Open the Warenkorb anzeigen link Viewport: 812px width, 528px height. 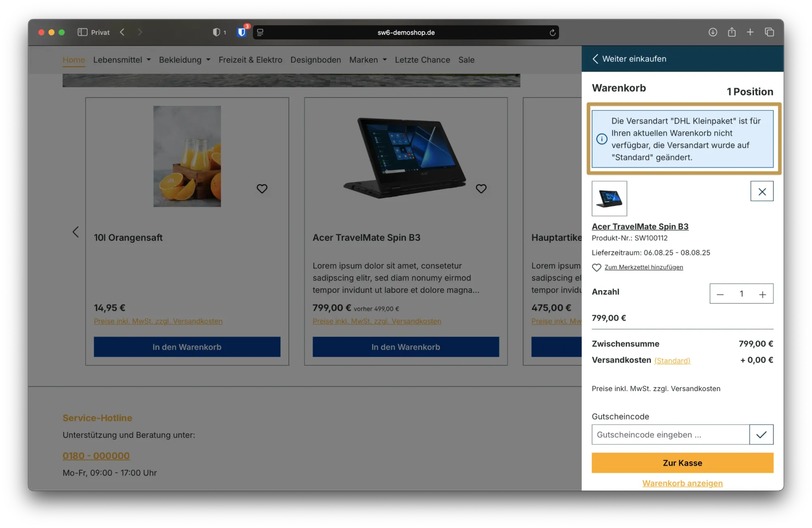click(x=682, y=483)
